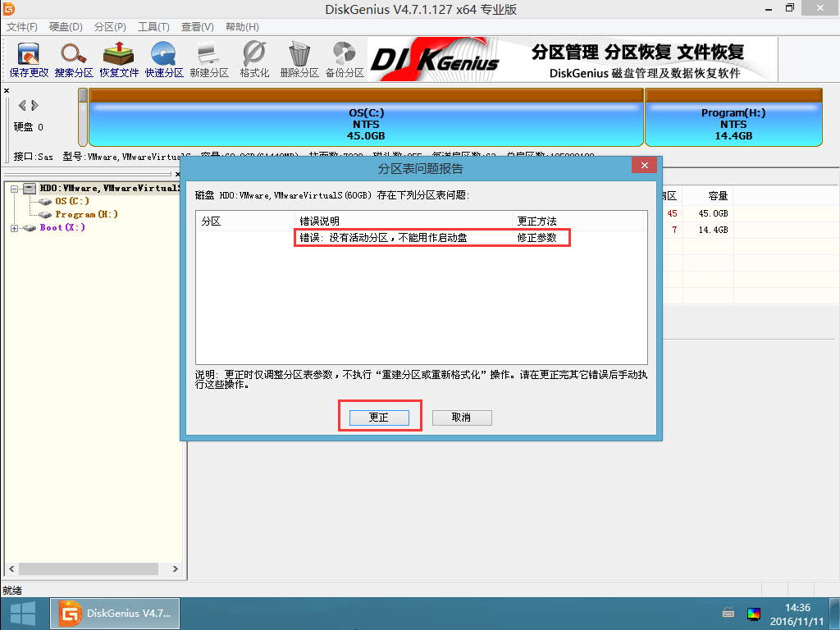Select the 'no active partition' error row
Screen dimensions: 840x630
point(421,237)
